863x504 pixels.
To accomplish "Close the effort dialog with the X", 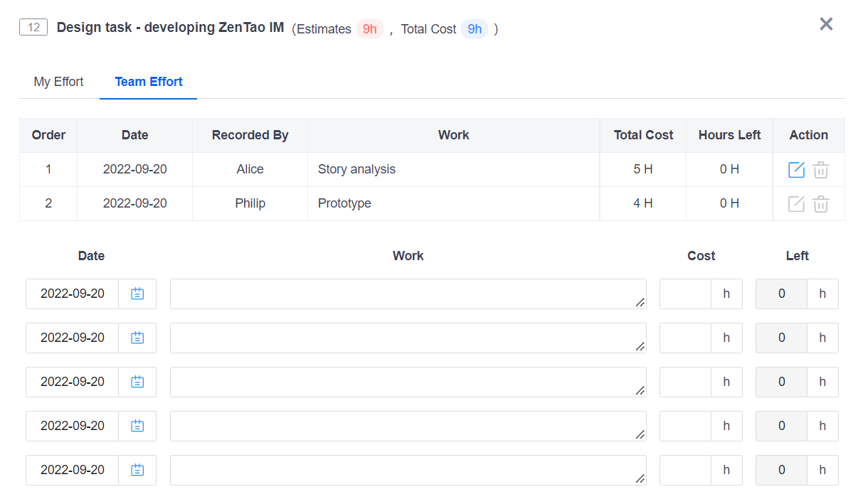I will 826,24.
